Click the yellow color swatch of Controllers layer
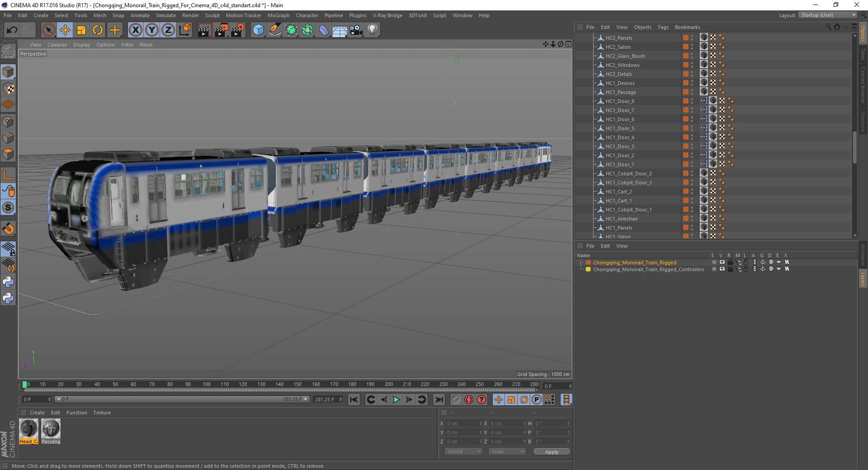Screen dimensions: 868x470 [588, 269]
